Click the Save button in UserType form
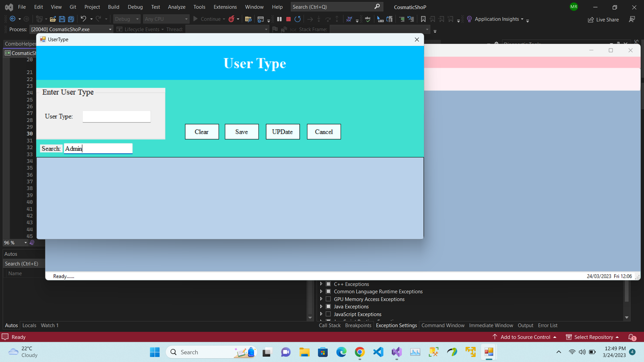 point(241,132)
